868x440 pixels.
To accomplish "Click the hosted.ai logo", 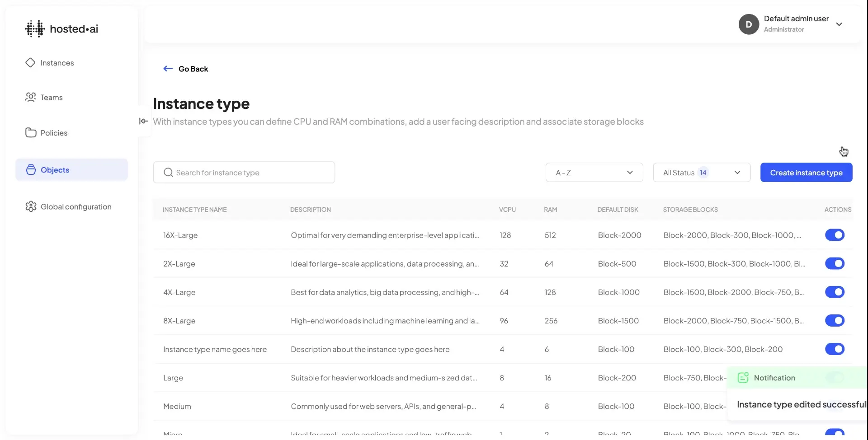I will [62, 28].
